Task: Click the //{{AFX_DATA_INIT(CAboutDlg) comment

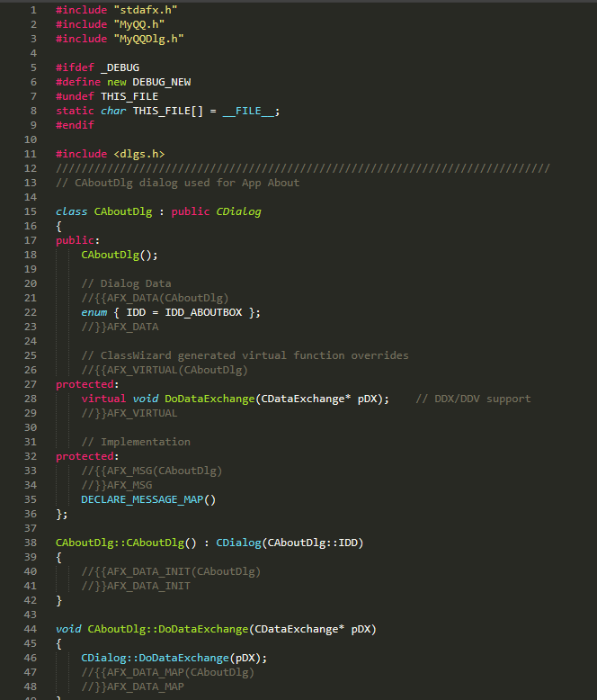Action: (x=171, y=571)
